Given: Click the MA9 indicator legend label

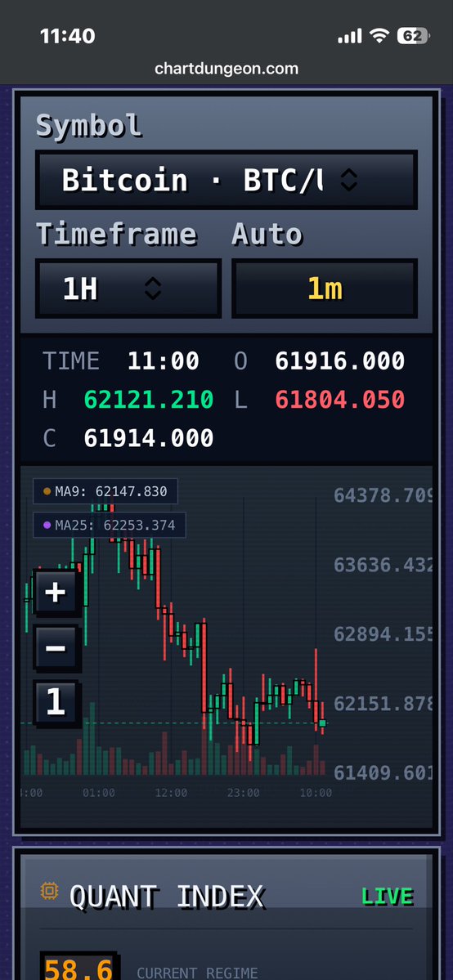Looking at the screenshot, I should pos(105,491).
